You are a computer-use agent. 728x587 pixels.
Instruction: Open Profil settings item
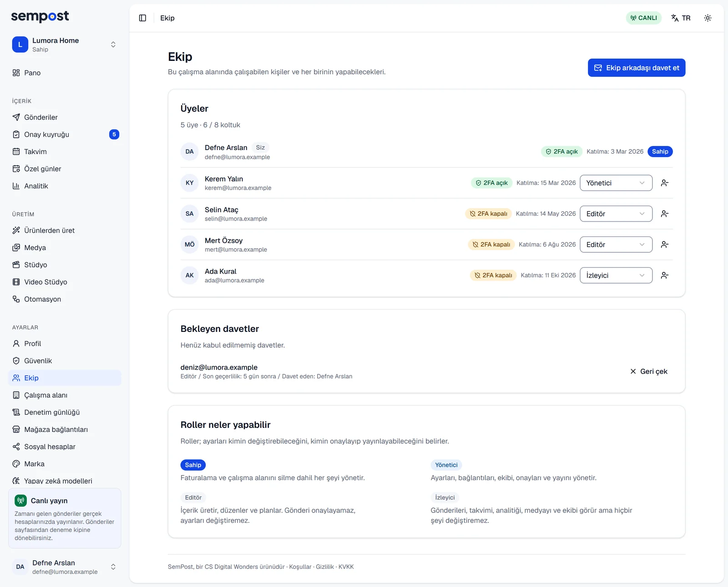[x=65, y=344]
